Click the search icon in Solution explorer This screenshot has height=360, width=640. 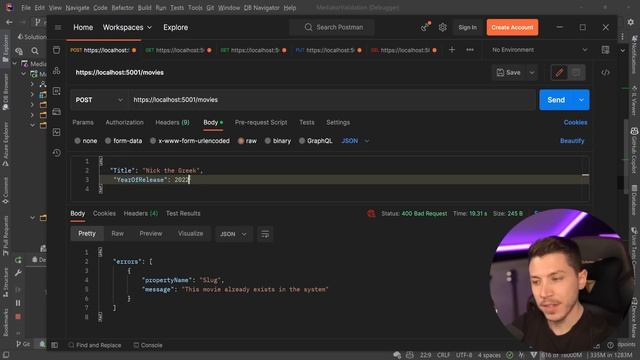coord(35,51)
